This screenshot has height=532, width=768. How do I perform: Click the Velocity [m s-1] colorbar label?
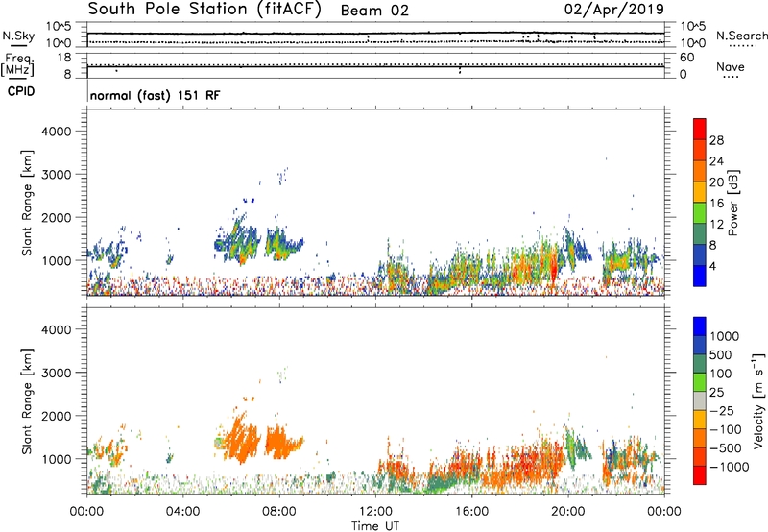coord(758,400)
